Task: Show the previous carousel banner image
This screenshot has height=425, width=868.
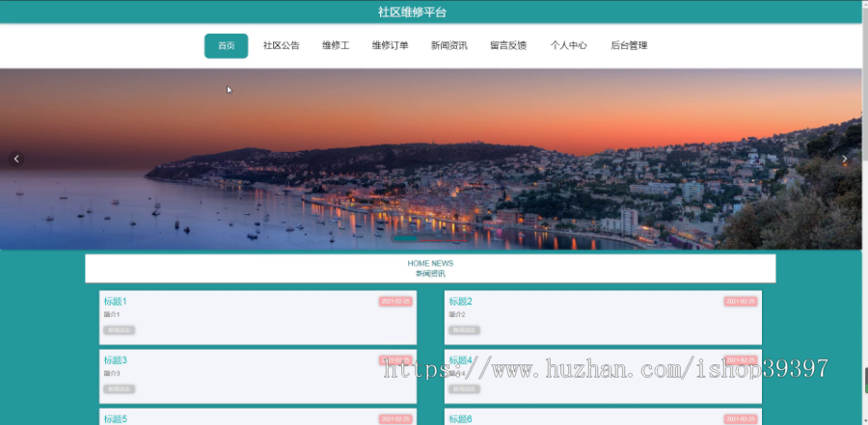Action: pyautogui.click(x=16, y=159)
